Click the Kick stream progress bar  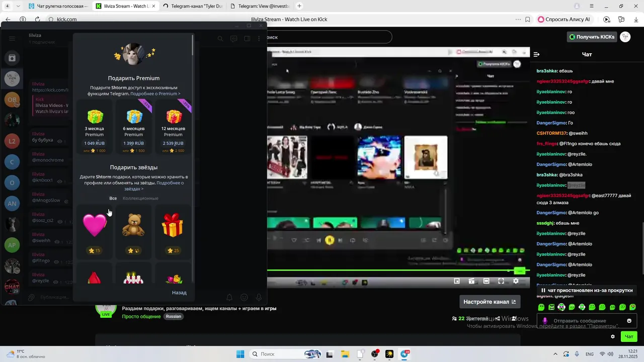pos(397,270)
